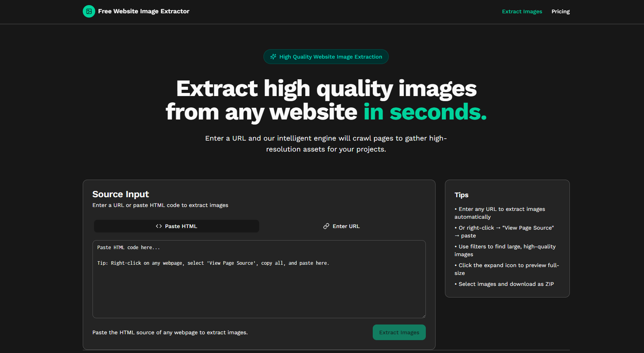This screenshot has height=353, width=644.
Task: Click the green image extractor logo icon
Action: (x=89, y=11)
